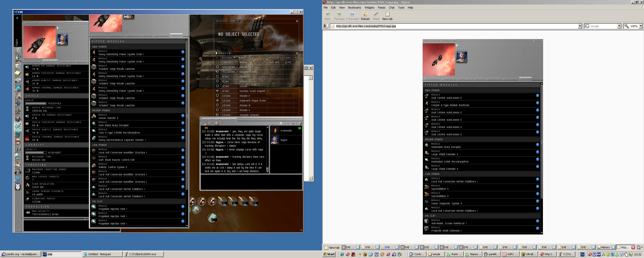Viewport: 644px width, 258px height.
Task: Click New tab icon in Opera toolbar
Action: point(387,16)
